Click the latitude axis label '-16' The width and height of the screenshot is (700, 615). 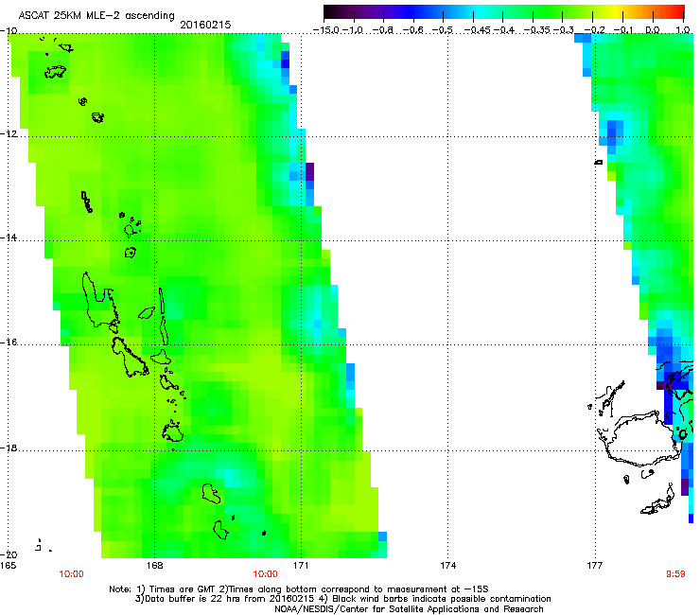click(x=9, y=343)
